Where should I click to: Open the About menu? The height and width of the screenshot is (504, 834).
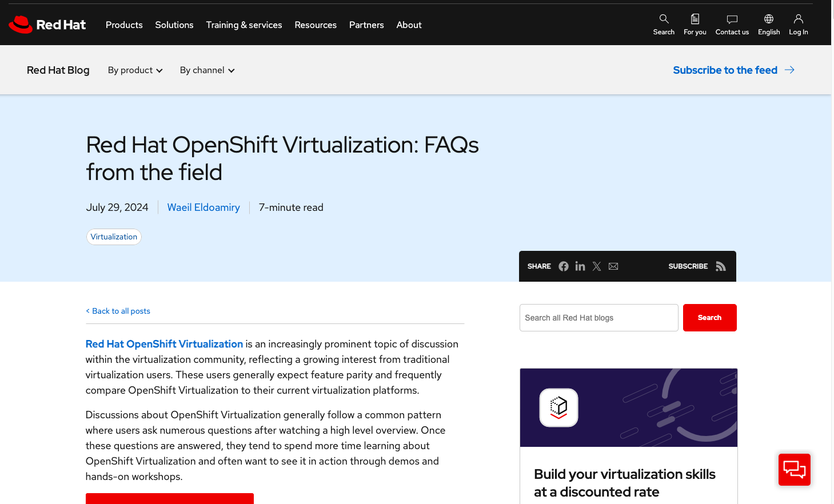(409, 25)
